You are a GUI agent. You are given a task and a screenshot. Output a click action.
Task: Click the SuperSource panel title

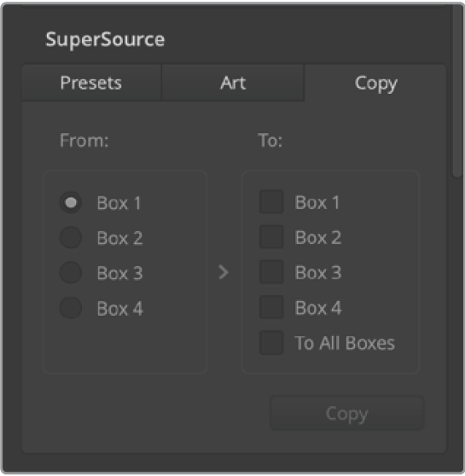pos(105,39)
